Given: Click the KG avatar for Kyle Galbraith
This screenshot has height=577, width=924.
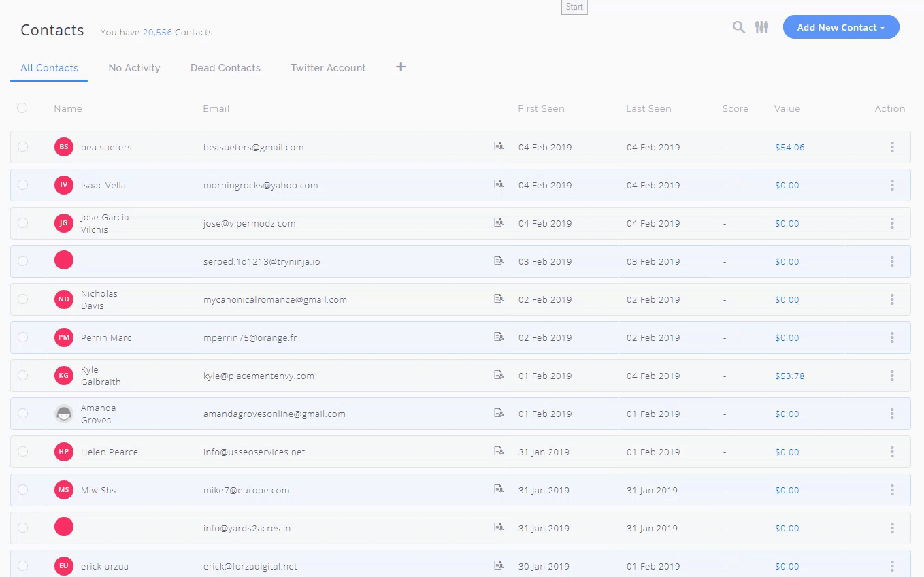Looking at the screenshot, I should coord(64,376).
